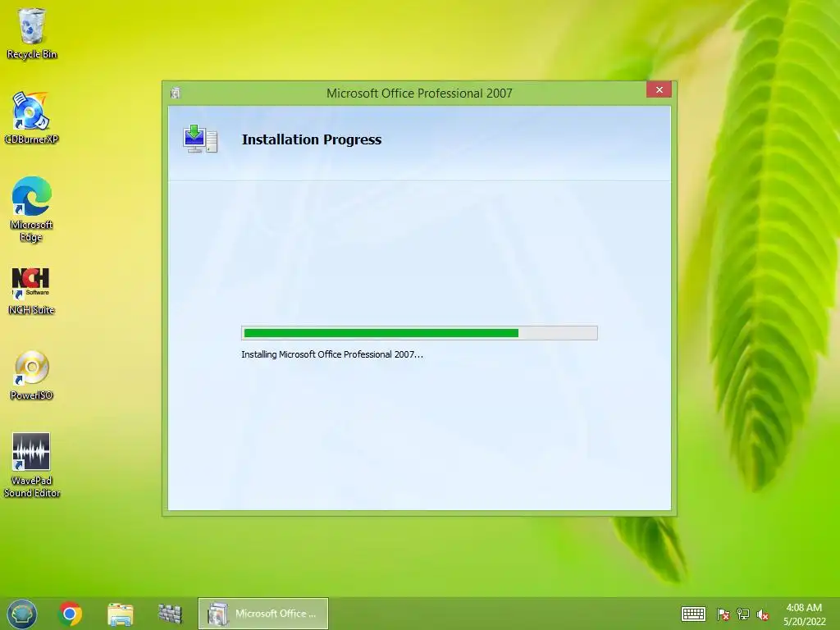Viewport: 840px width, 630px height.
Task: Open the Recycle Bin desktop icon
Action: [32, 33]
